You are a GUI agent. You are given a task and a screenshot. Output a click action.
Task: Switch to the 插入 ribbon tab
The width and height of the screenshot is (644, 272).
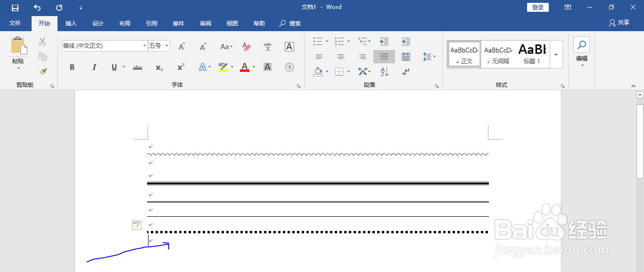[71, 23]
